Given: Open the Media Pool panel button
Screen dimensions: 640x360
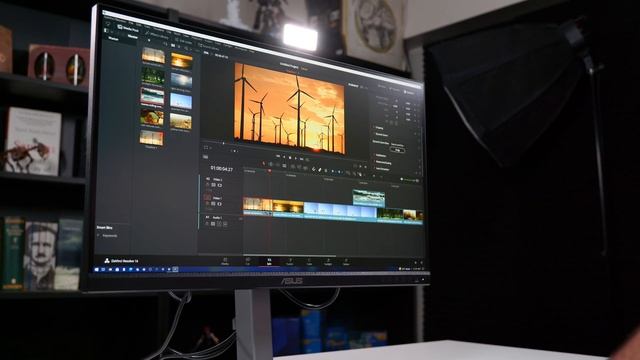Looking at the screenshot, I should [128, 29].
